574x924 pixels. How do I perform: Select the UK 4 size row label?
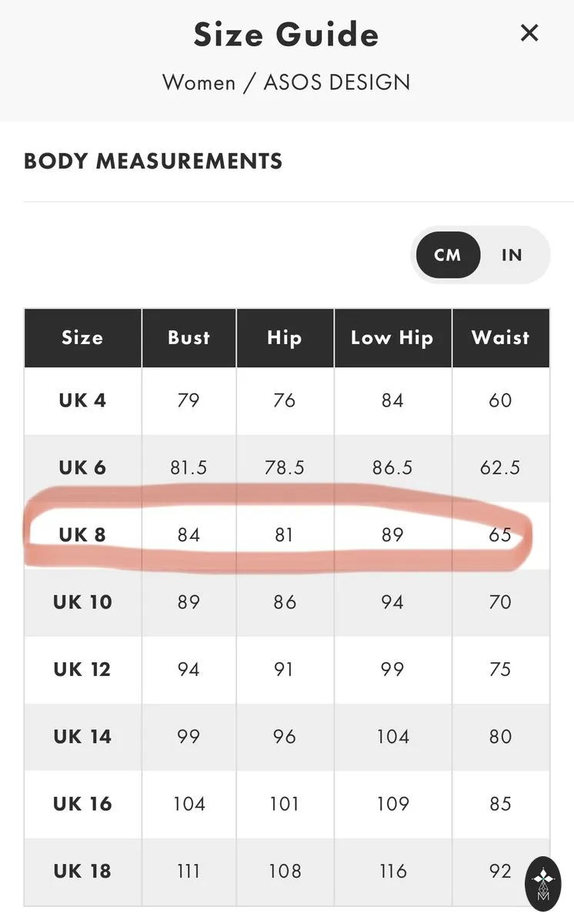[82, 400]
